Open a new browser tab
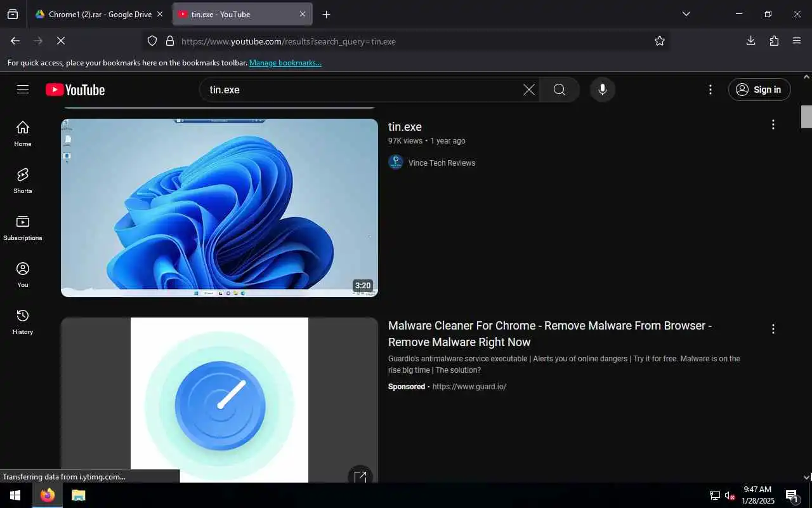The height and width of the screenshot is (508, 812). 326,14
